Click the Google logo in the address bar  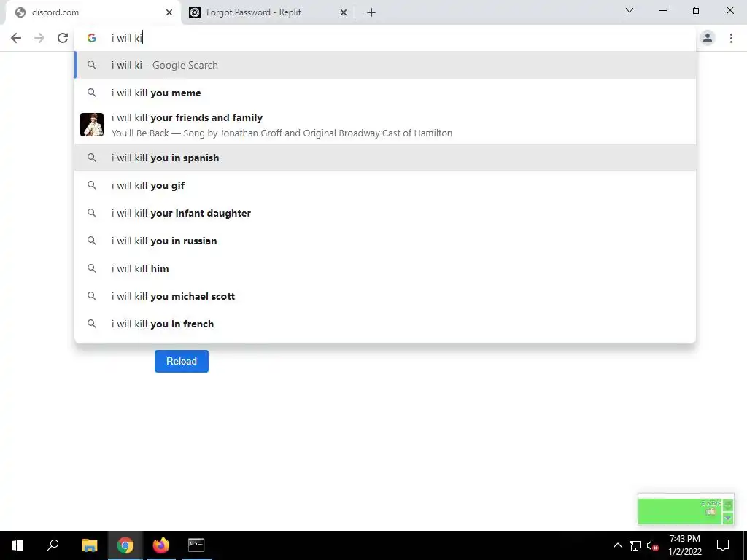(x=92, y=38)
